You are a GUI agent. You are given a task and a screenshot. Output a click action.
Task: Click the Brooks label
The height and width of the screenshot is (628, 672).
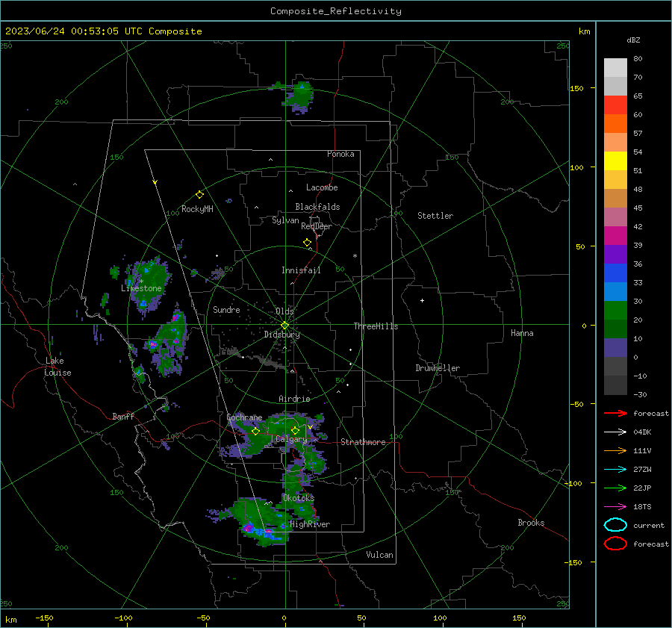[x=531, y=523]
